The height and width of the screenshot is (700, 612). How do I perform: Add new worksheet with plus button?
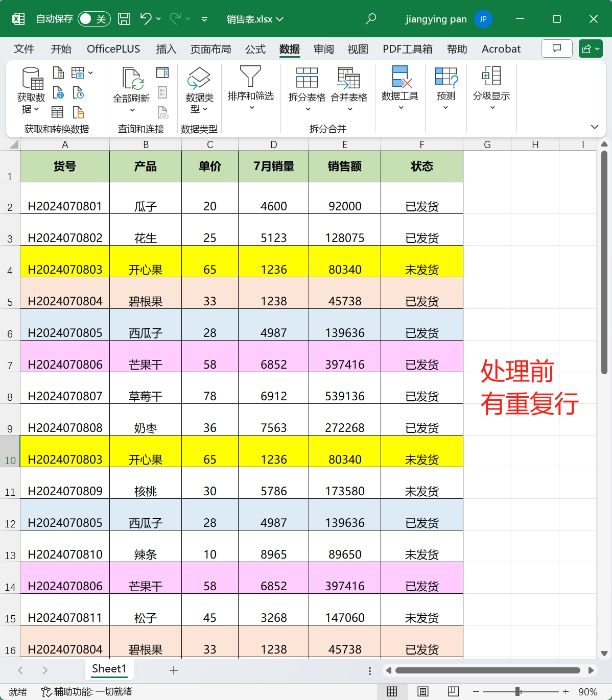(174, 670)
